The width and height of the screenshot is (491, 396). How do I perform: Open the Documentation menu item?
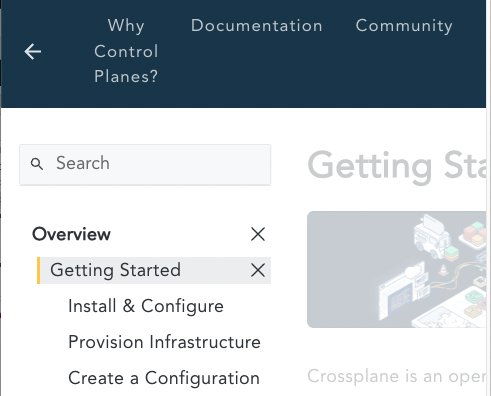[x=256, y=26]
